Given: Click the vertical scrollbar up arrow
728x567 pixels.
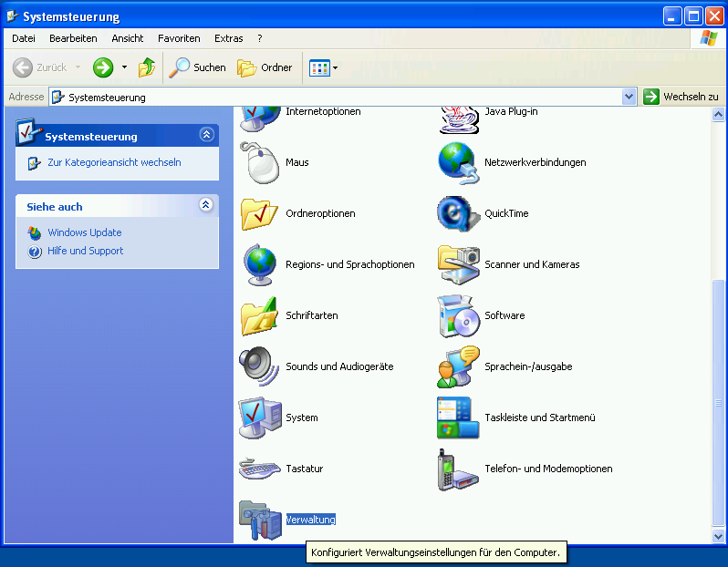Looking at the screenshot, I should click(x=719, y=113).
